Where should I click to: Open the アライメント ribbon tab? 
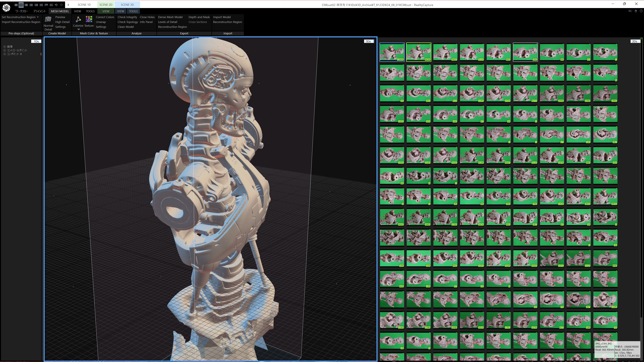[40, 11]
